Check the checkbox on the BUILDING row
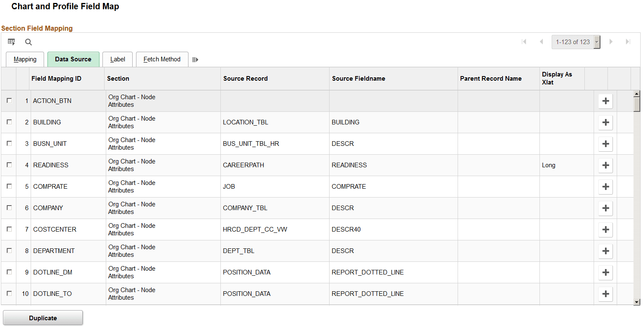The height and width of the screenshot is (327, 644). [9, 122]
